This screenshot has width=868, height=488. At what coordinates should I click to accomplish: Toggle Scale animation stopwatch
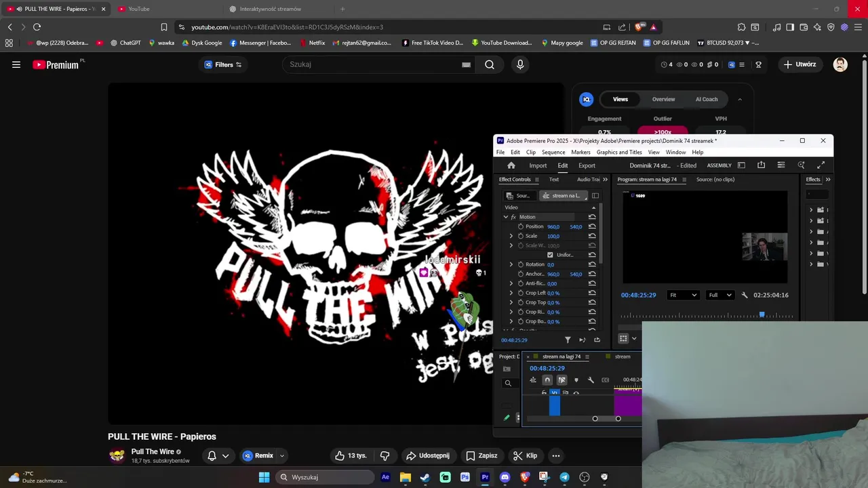point(521,236)
